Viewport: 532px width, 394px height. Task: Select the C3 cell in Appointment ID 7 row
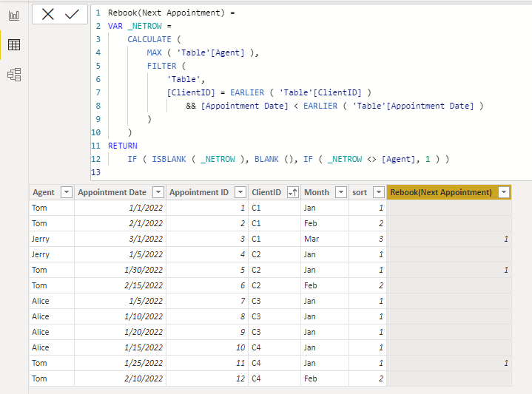point(275,301)
